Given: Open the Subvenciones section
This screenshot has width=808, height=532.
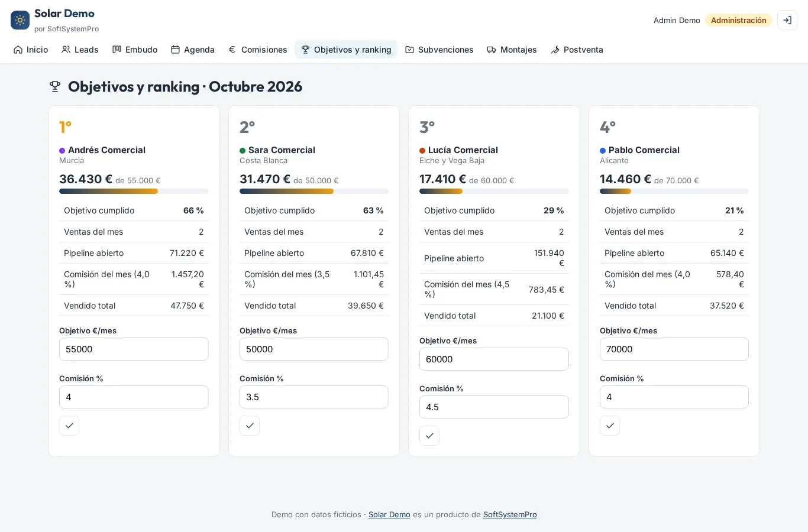Looking at the screenshot, I should (x=439, y=50).
